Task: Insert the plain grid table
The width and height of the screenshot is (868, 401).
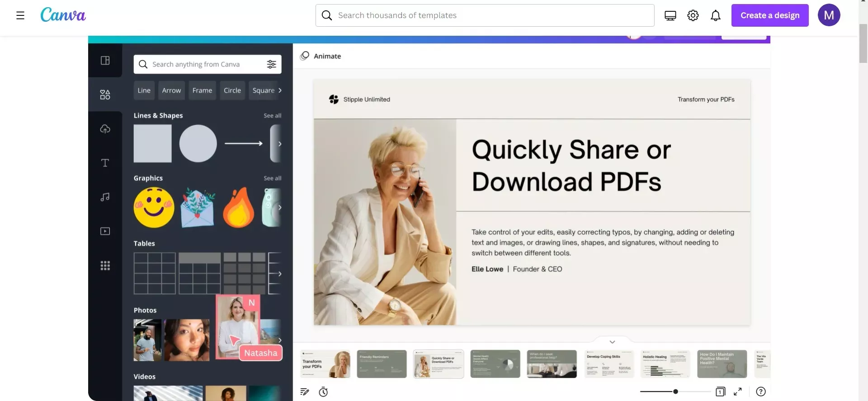Action: pos(155,273)
